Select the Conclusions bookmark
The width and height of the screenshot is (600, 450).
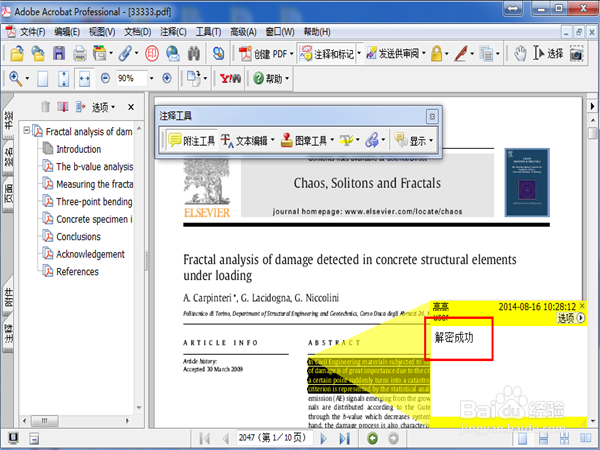coord(78,237)
